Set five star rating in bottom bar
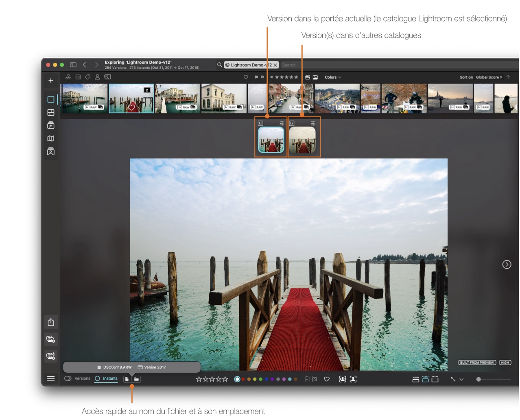520x420 pixels. tap(225, 379)
